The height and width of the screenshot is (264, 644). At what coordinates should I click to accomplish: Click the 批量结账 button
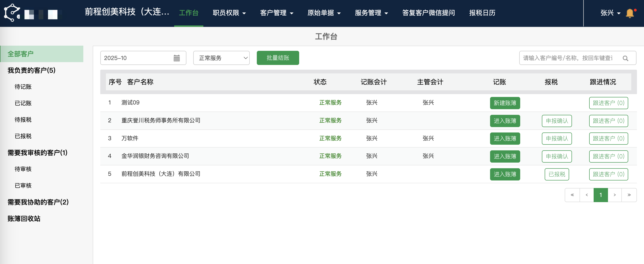[x=278, y=58]
